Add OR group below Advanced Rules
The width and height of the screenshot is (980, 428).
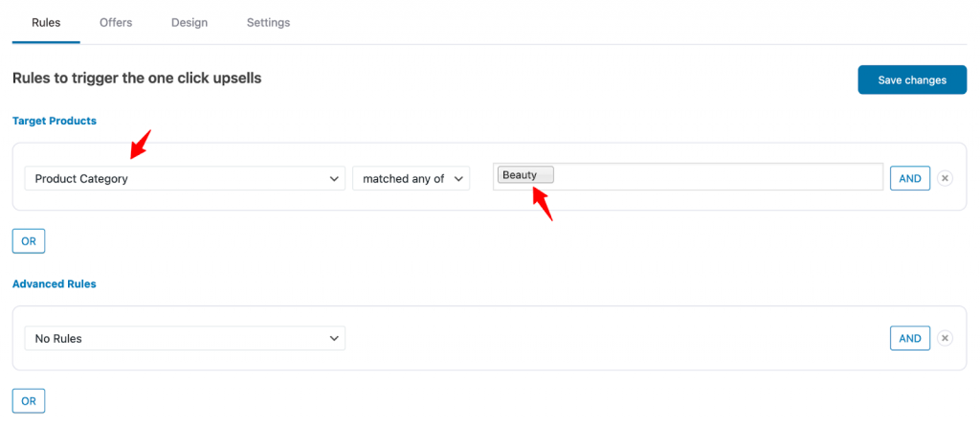point(29,401)
